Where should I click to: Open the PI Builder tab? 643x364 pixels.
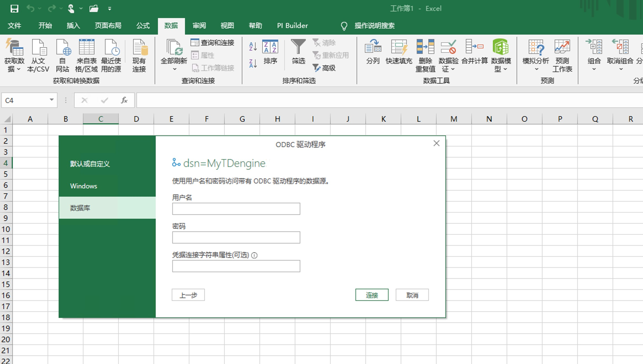tap(292, 25)
